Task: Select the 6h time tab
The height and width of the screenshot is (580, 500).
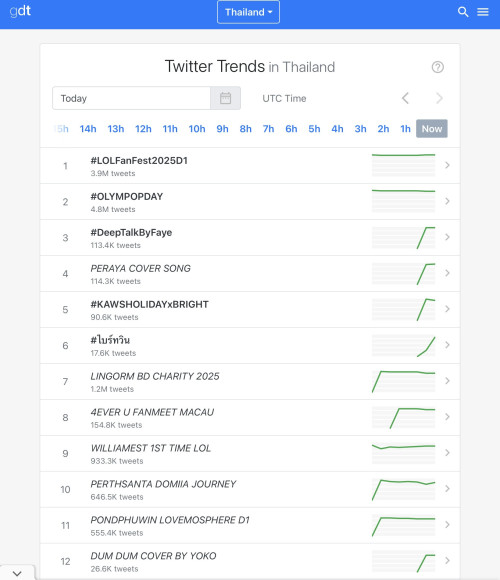Action: pyautogui.click(x=291, y=129)
